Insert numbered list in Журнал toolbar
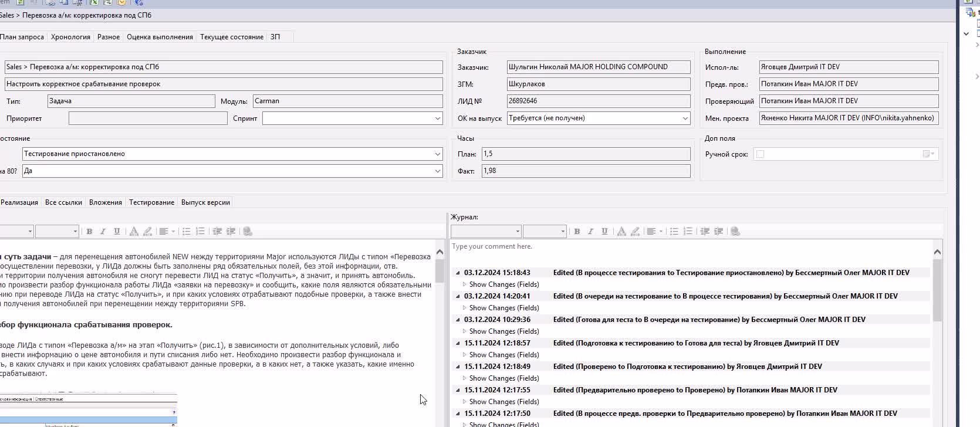Viewport: 980px width, 427px height. pos(688,232)
